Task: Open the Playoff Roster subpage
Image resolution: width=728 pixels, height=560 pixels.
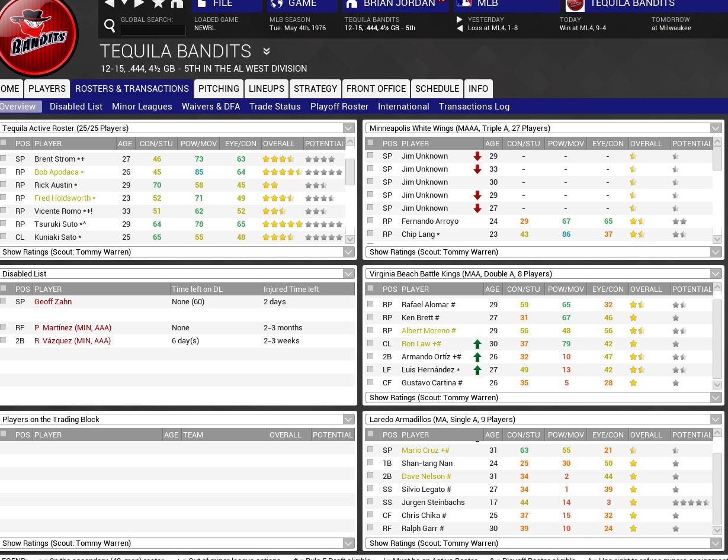Action: click(339, 107)
